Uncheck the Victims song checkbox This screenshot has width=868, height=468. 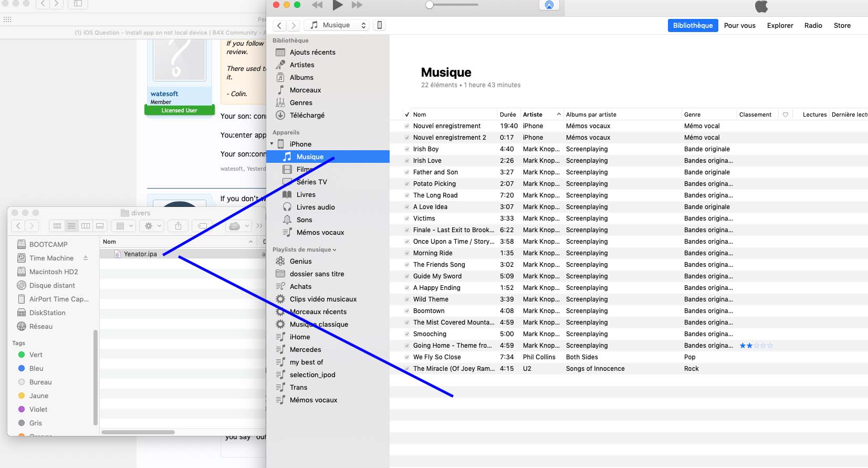point(406,219)
